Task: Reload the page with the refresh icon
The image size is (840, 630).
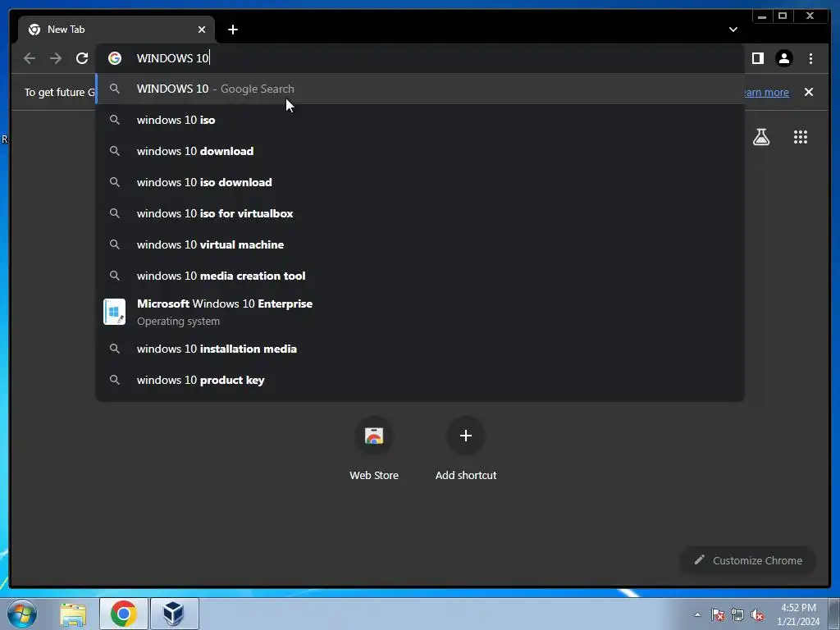Action: coord(82,58)
